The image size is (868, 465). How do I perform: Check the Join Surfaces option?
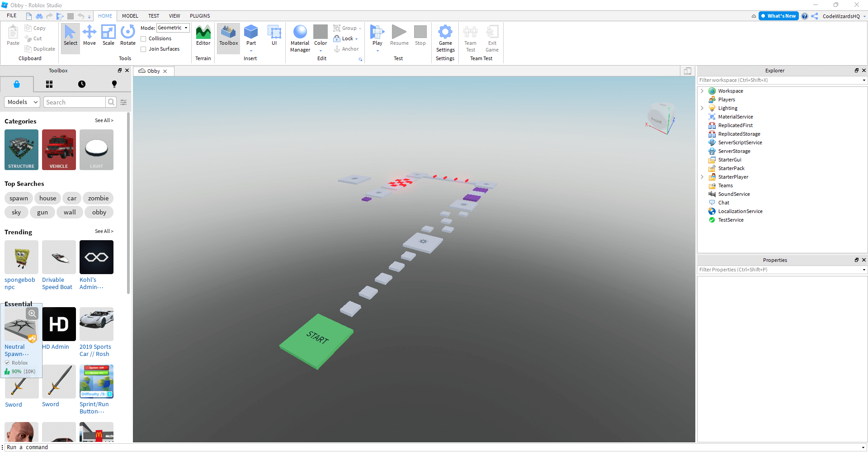[143, 49]
